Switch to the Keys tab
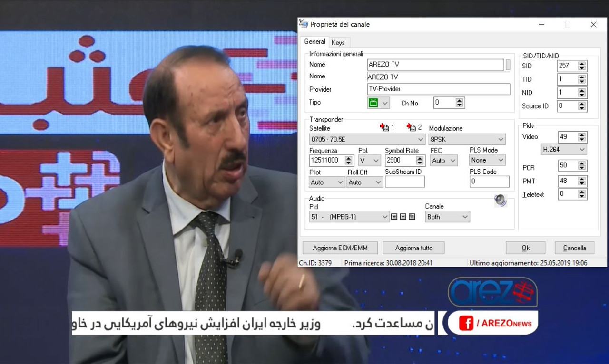This screenshot has height=364, width=609. coord(338,43)
